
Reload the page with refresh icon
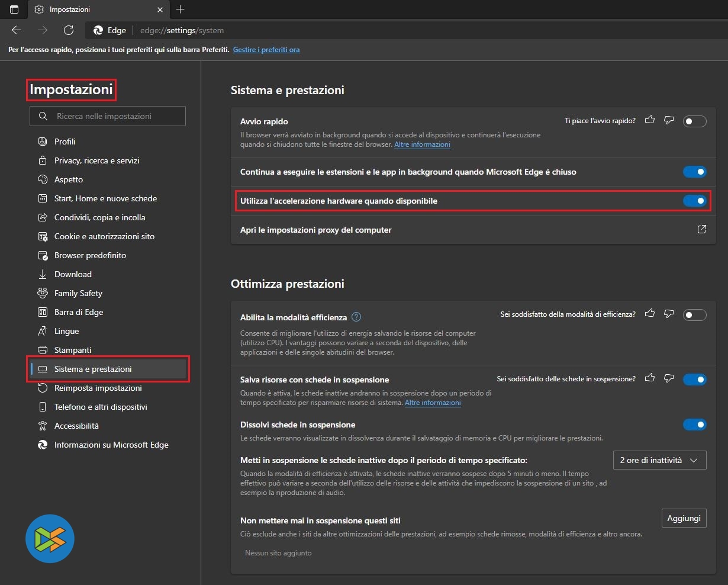69,30
